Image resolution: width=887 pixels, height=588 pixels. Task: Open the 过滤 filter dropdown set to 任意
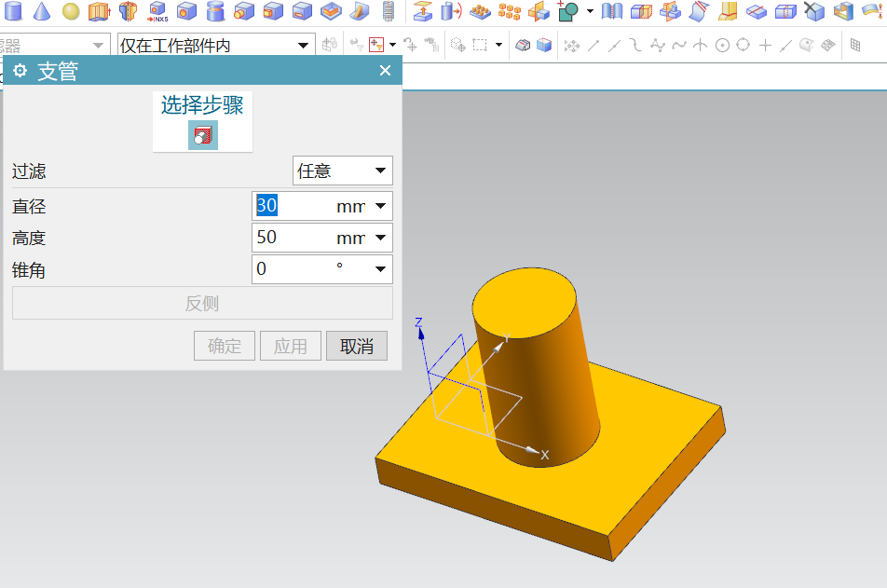(x=342, y=171)
